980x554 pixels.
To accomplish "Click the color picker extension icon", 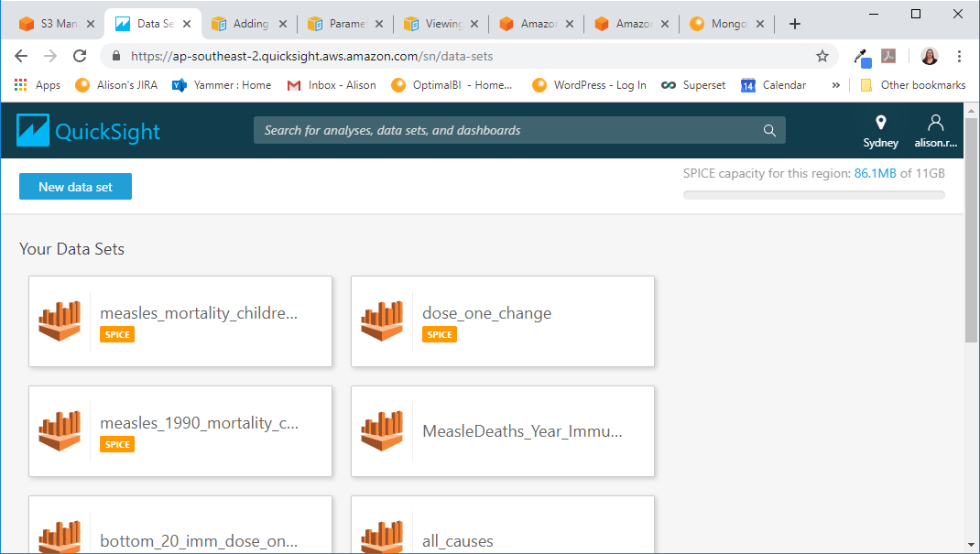I will [863, 58].
